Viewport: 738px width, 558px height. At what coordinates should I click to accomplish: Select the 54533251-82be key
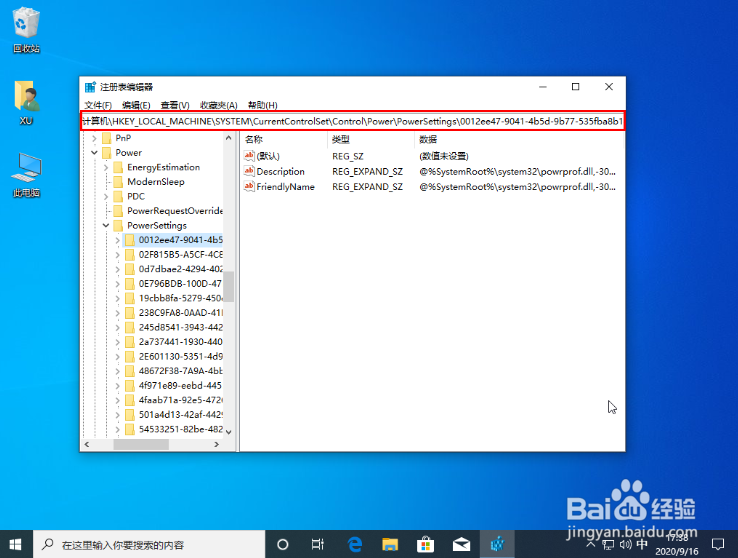click(179, 430)
